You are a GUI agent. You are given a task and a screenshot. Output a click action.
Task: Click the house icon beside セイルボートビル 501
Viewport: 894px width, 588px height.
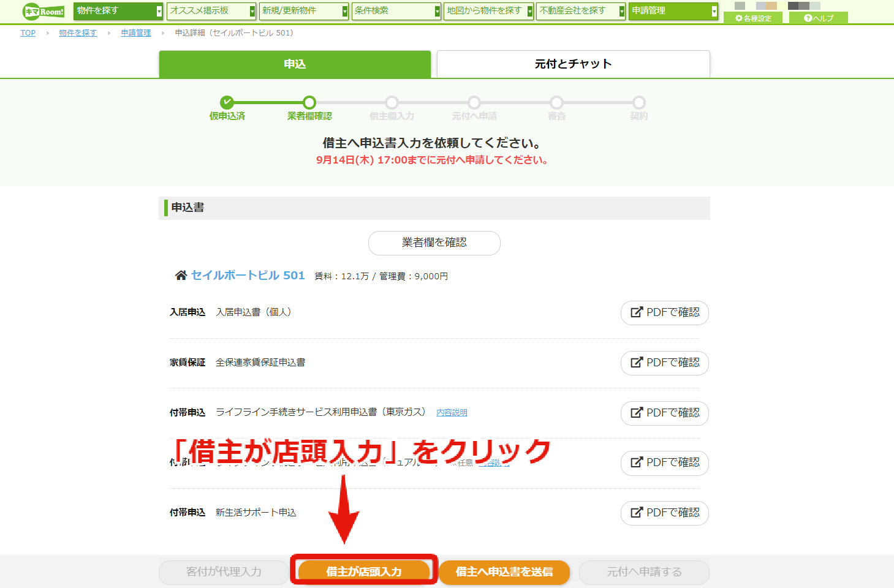(181, 276)
